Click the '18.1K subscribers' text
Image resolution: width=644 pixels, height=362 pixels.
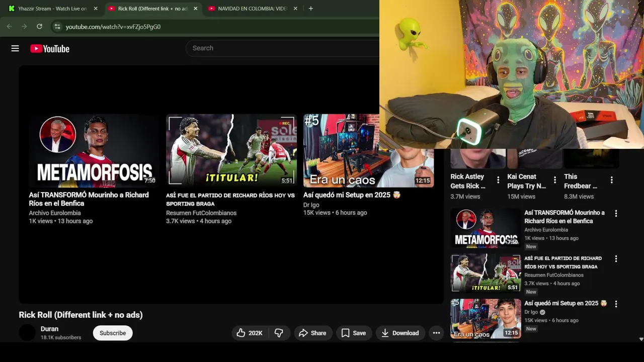pyautogui.click(x=61, y=337)
